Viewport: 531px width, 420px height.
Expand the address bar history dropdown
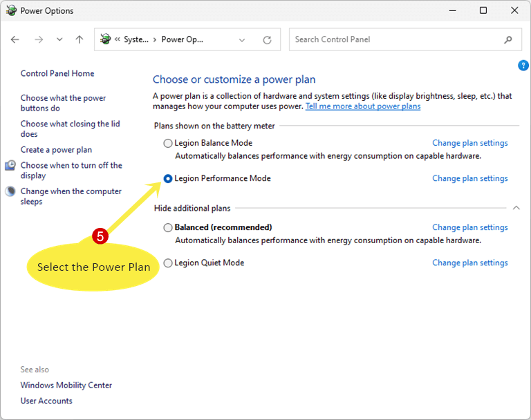[x=242, y=40]
